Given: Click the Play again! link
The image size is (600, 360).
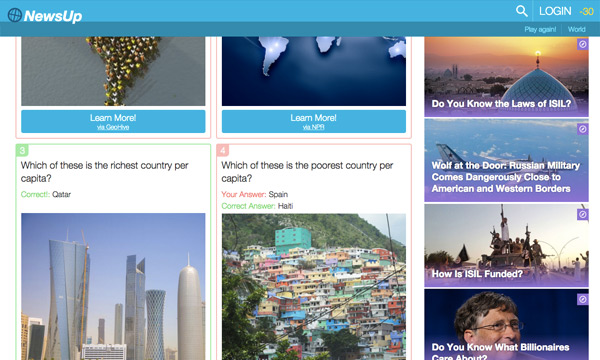Looking at the screenshot, I should coord(540,29).
